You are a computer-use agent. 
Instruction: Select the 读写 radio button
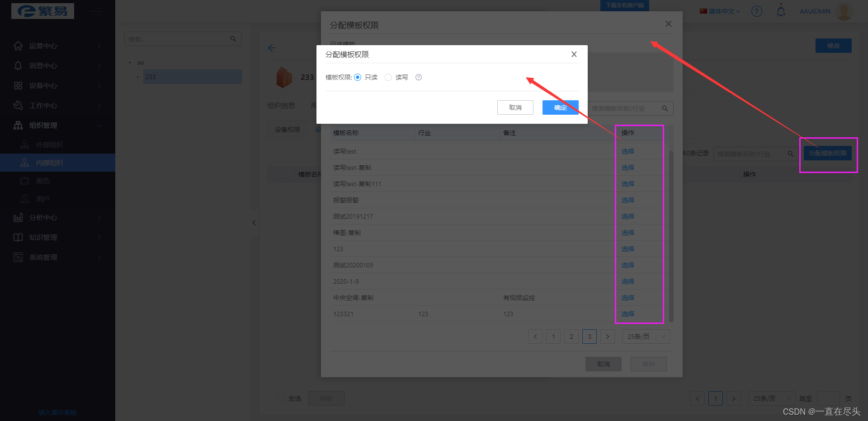388,77
